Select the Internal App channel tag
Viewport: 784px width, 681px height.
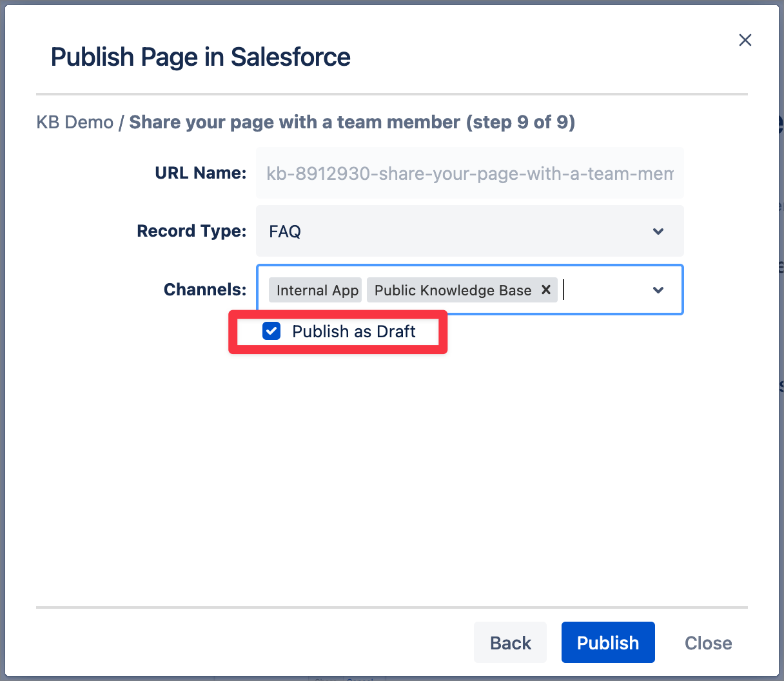(317, 290)
